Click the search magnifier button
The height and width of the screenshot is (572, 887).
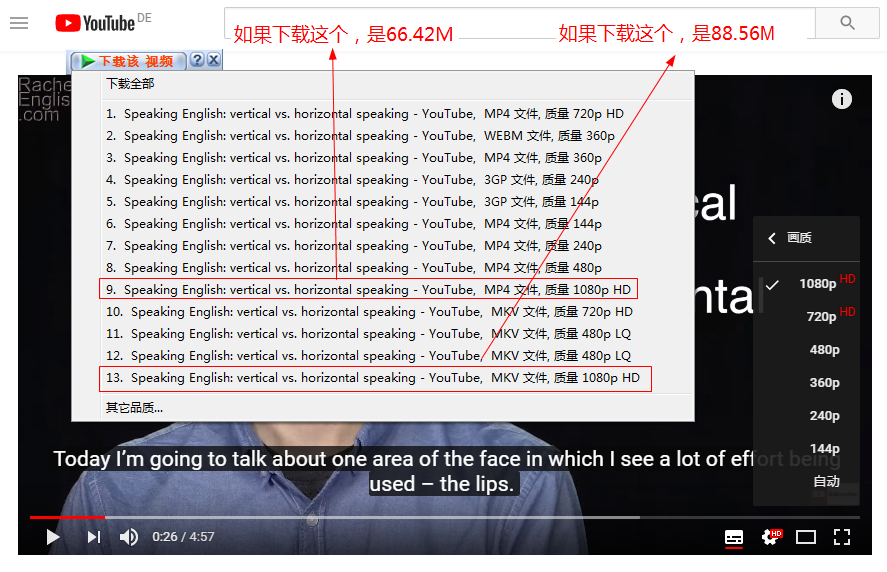tap(847, 23)
